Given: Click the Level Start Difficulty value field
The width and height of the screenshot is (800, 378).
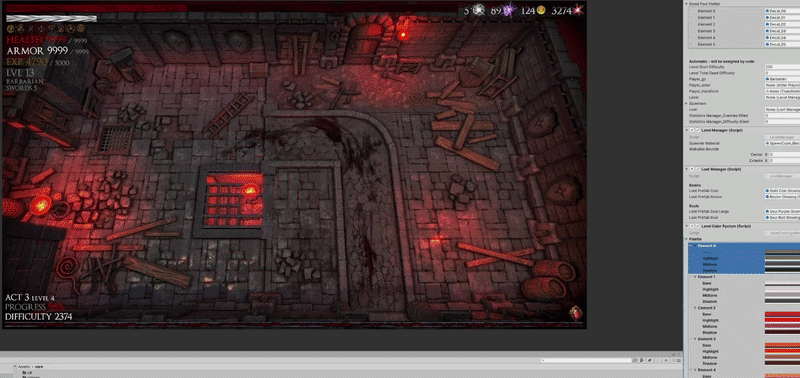Looking at the screenshot, I should 782,67.
